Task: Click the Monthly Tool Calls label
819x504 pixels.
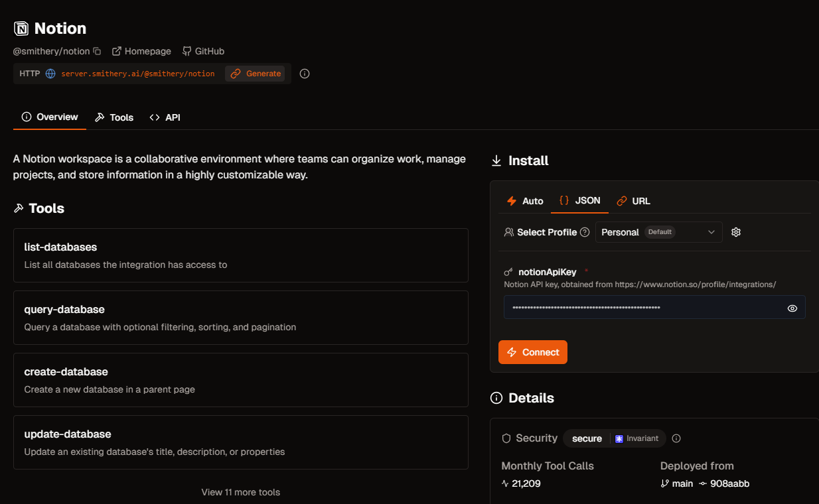Action: (x=548, y=466)
